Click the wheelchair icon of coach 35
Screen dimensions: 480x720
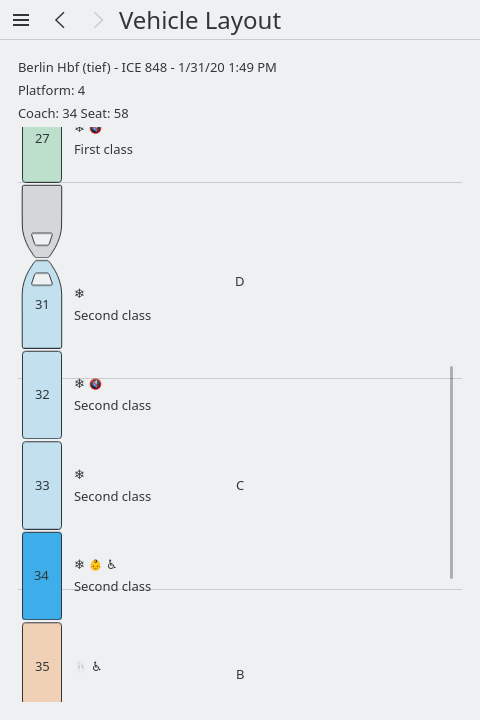point(96,666)
